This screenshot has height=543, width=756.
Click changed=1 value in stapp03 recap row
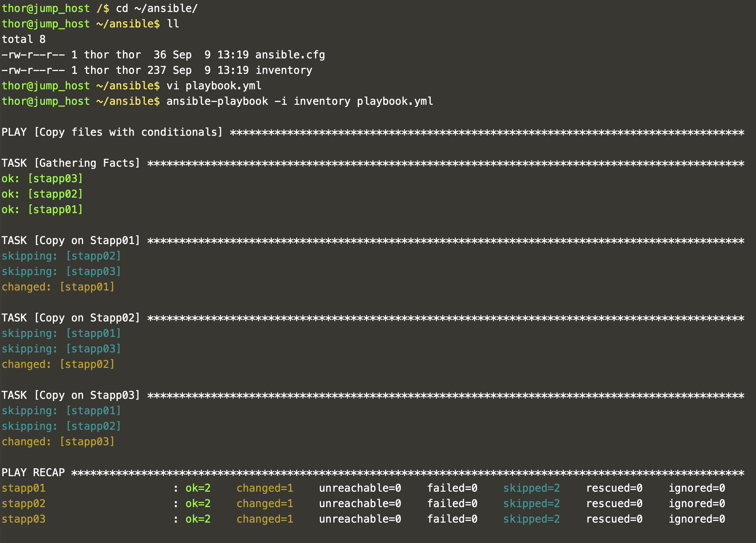[264, 519]
